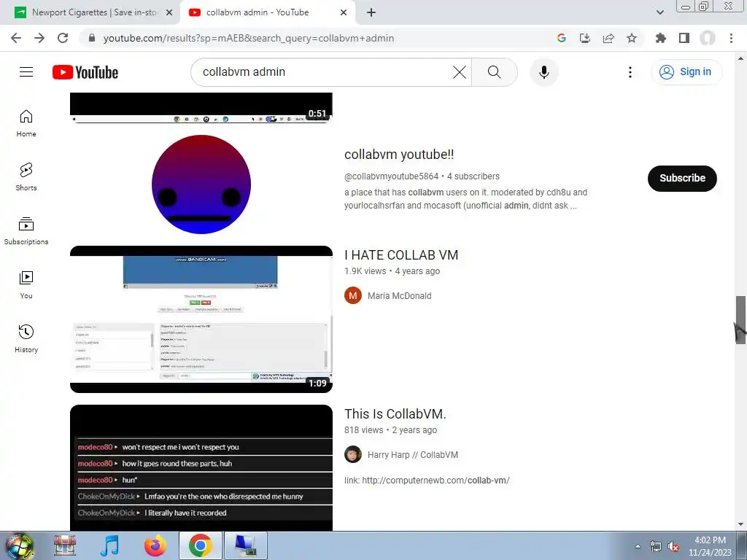The image size is (747, 560).
Task: Open I HATE COLLAB VM thumbnail
Action: (201, 319)
